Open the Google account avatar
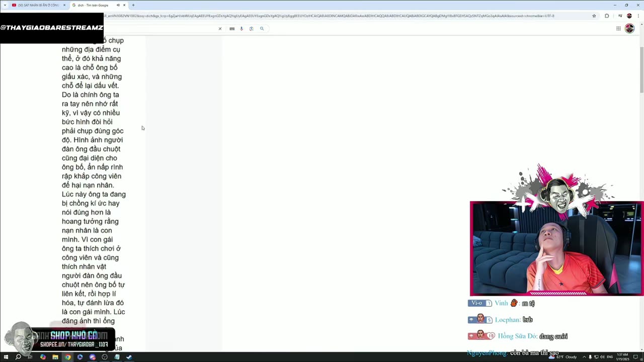 (629, 29)
